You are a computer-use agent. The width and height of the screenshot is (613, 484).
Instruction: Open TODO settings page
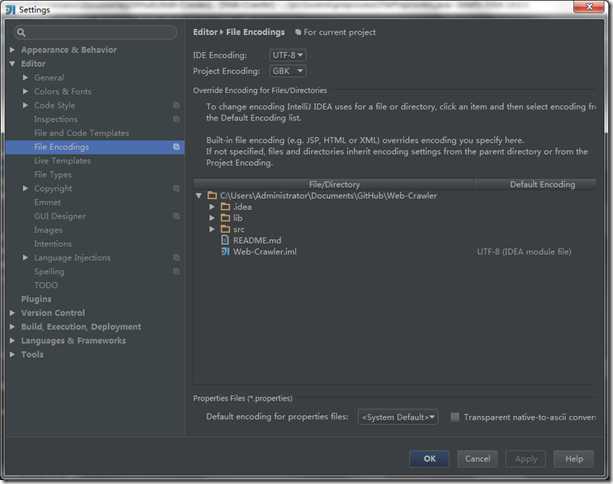tap(46, 285)
